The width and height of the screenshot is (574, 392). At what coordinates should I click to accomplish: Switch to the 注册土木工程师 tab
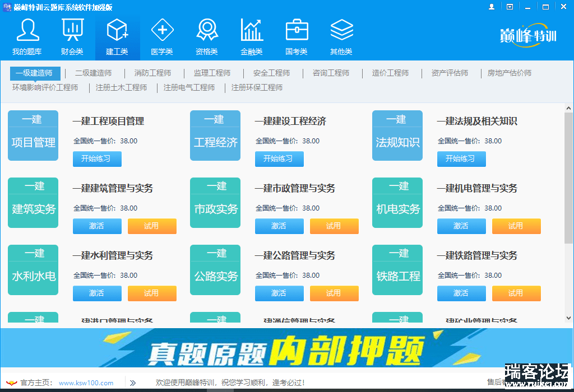[x=121, y=87]
